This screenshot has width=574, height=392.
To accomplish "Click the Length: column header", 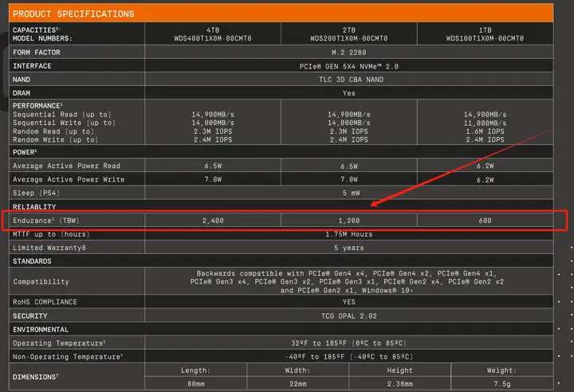I will click(196, 370).
